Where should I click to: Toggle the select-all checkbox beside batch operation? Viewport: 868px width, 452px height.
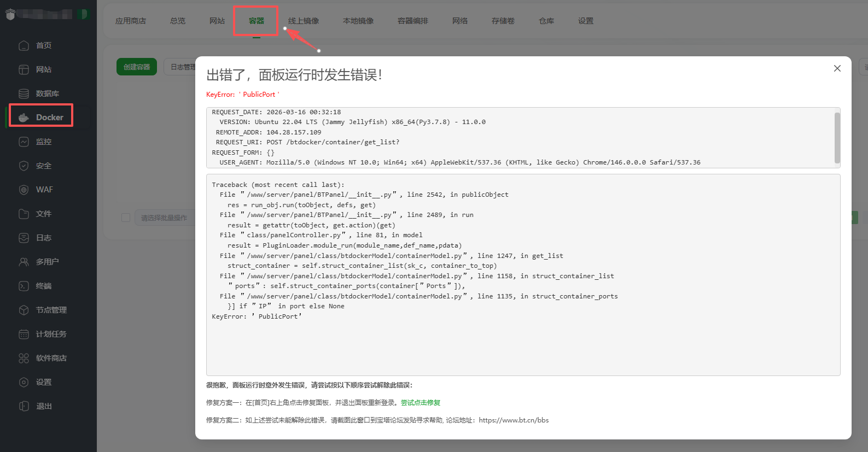point(126,218)
